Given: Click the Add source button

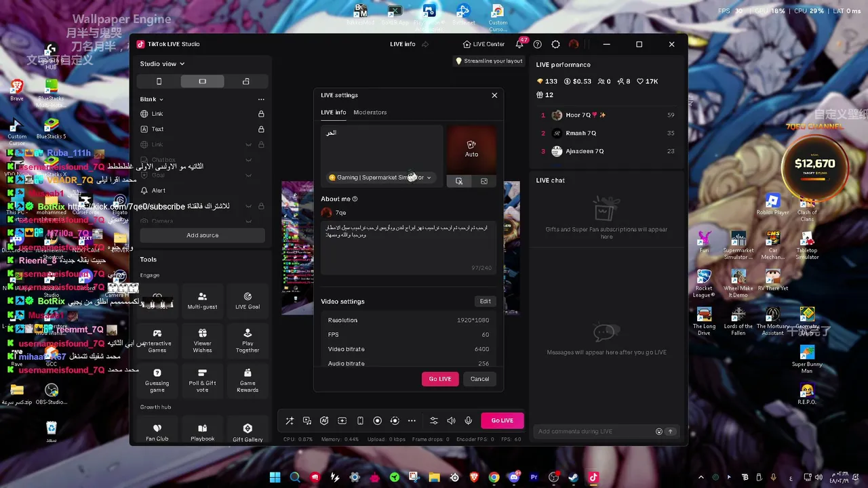Looking at the screenshot, I should 203,235.
